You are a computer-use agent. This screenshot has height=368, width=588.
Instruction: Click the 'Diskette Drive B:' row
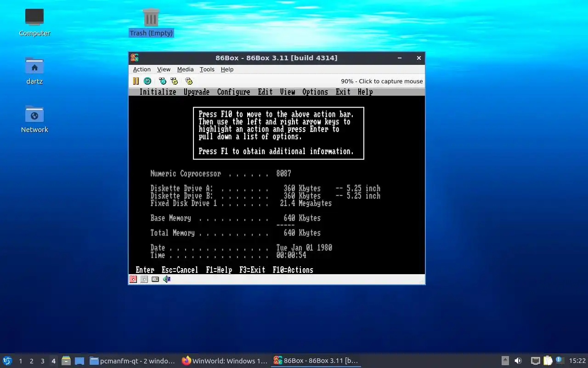coord(265,196)
